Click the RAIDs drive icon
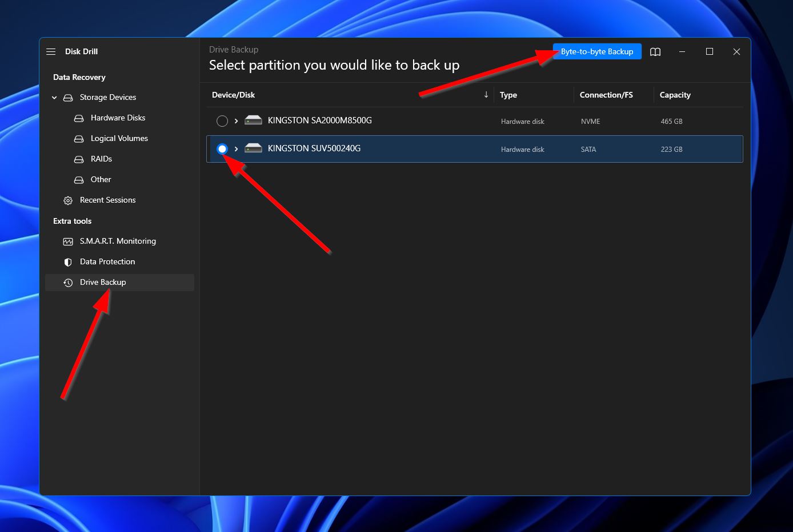793x532 pixels. [x=79, y=159]
